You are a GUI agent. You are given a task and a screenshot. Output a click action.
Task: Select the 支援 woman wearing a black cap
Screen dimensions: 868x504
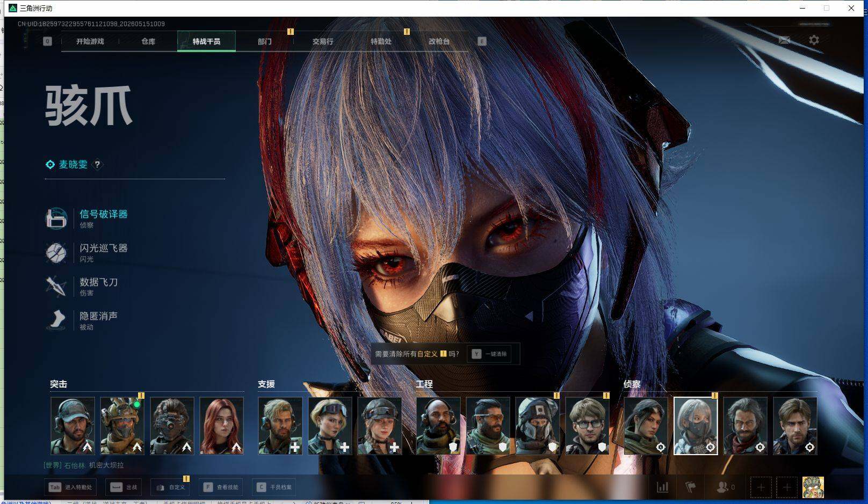coord(380,426)
